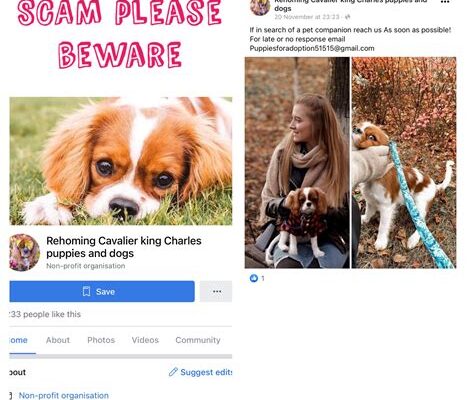Open the Non-profit organisation category link
This screenshot has width=474, height=400.
[64, 395]
